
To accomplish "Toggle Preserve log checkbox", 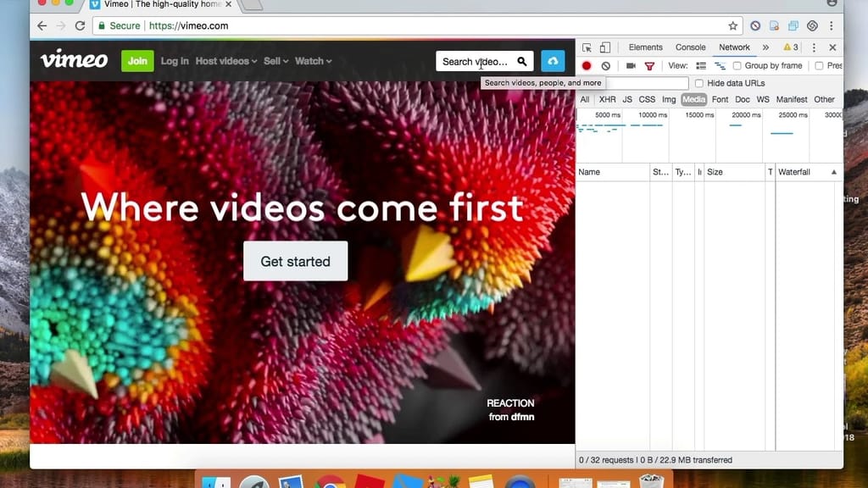I will (x=819, y=66).
